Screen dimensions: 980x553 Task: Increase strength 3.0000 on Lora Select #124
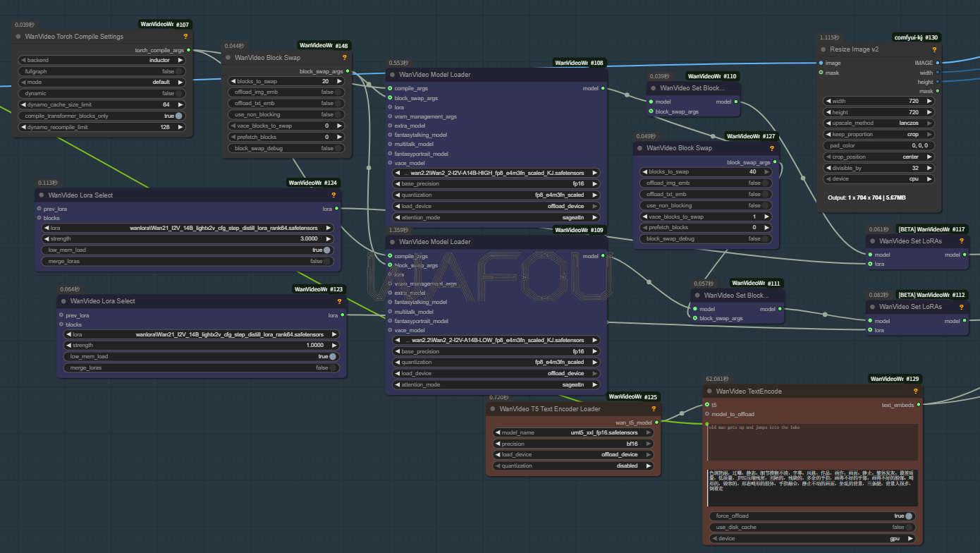click(x=328, y=238)
